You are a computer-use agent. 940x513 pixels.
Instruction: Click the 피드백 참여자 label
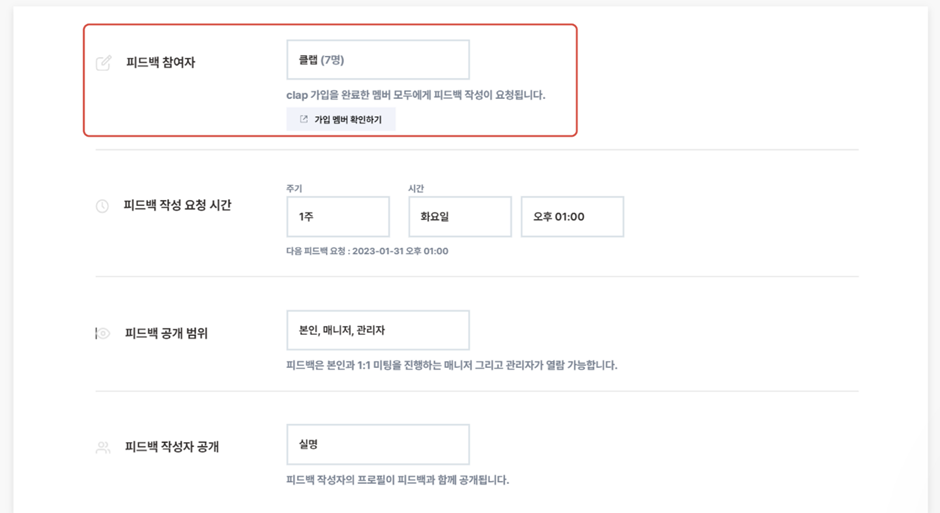[161, 62]
